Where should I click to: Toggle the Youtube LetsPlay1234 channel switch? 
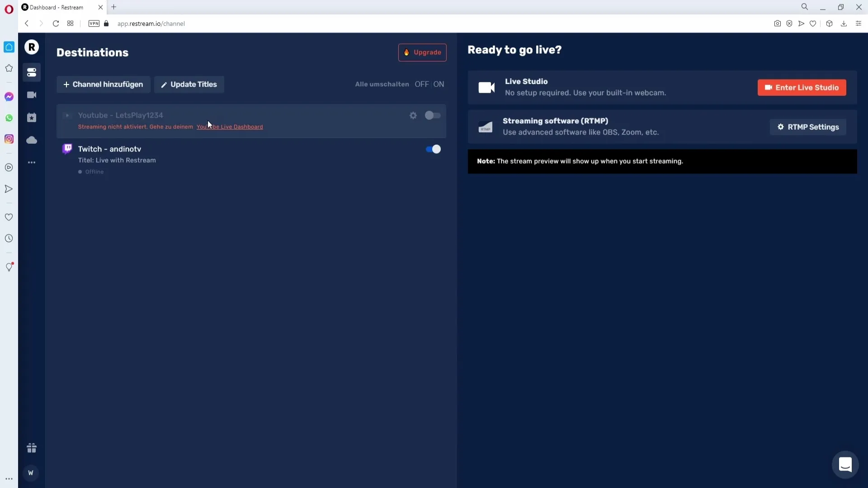[433, 116]
